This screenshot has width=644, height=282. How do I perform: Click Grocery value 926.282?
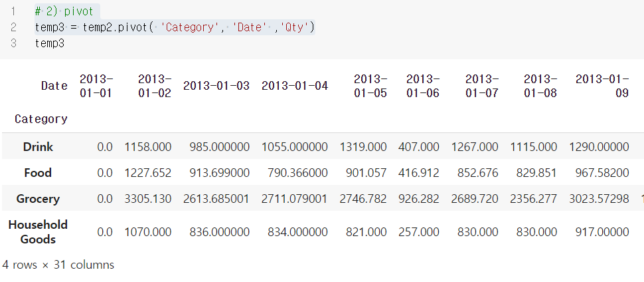pos(418,199)
